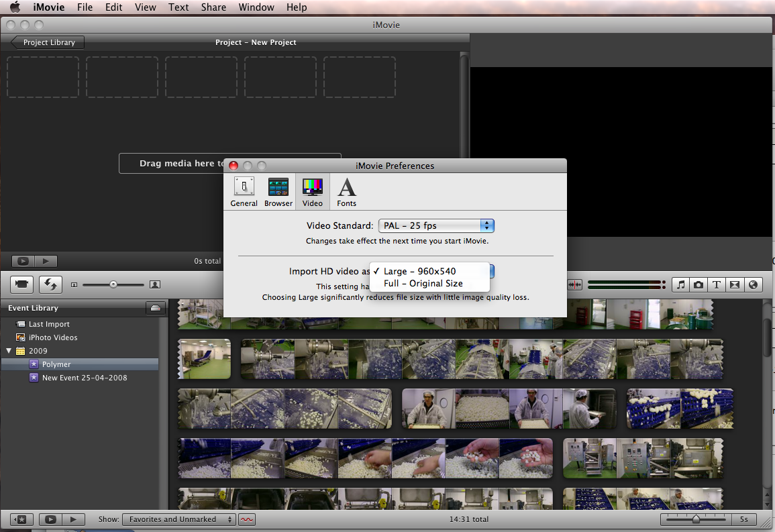Open the Edit menu
775x532 pixels.
113,7
